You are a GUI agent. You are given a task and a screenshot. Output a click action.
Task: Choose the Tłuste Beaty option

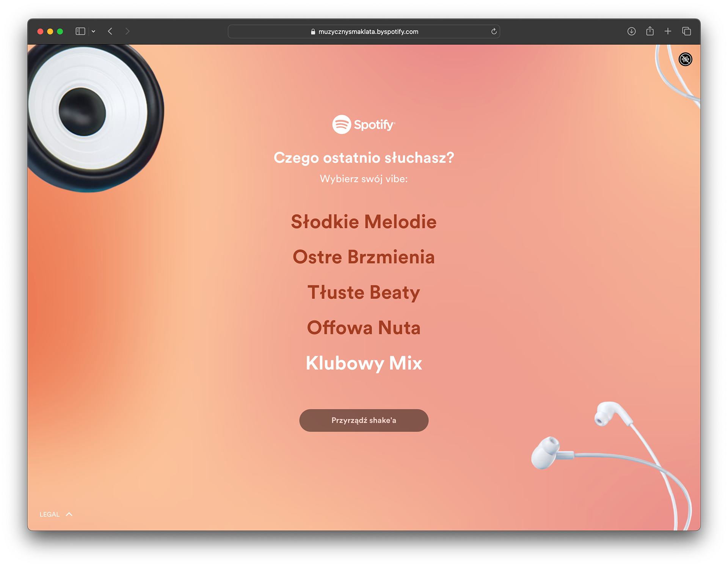[x=364, y=292]
